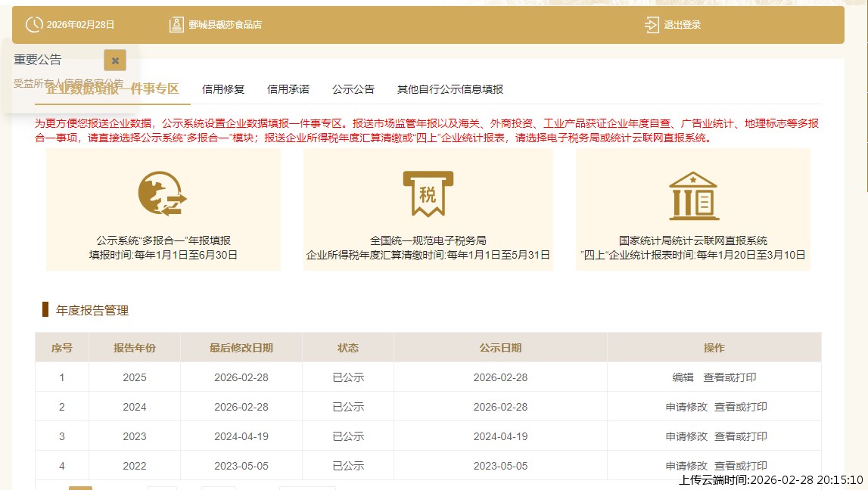Image resolution: width=868 pixels, height=490 pixels.
Task: Click the enterprise profile icon in header
Action: point(176,25)
